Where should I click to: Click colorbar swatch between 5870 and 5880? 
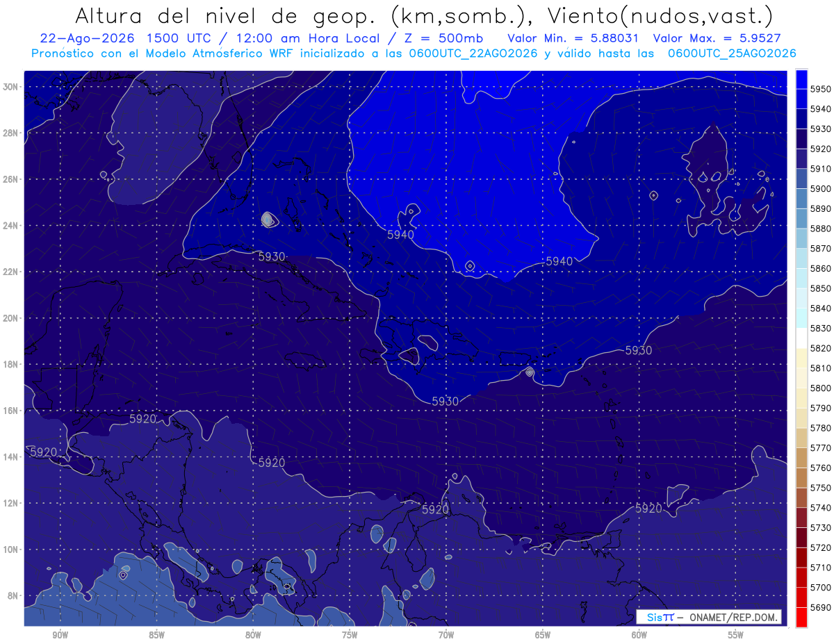[x=801, y=238]
